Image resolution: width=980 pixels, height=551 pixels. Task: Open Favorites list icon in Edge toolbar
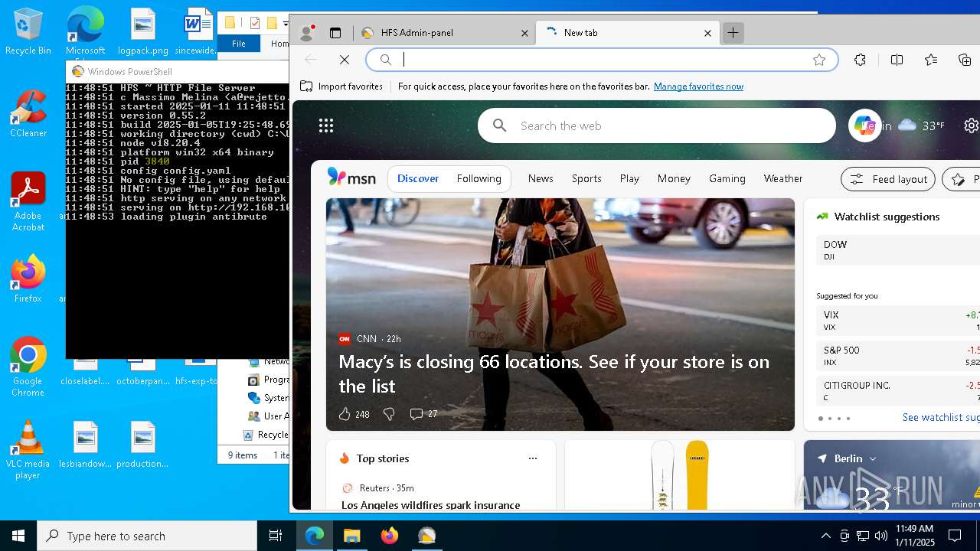pos(931,60)
